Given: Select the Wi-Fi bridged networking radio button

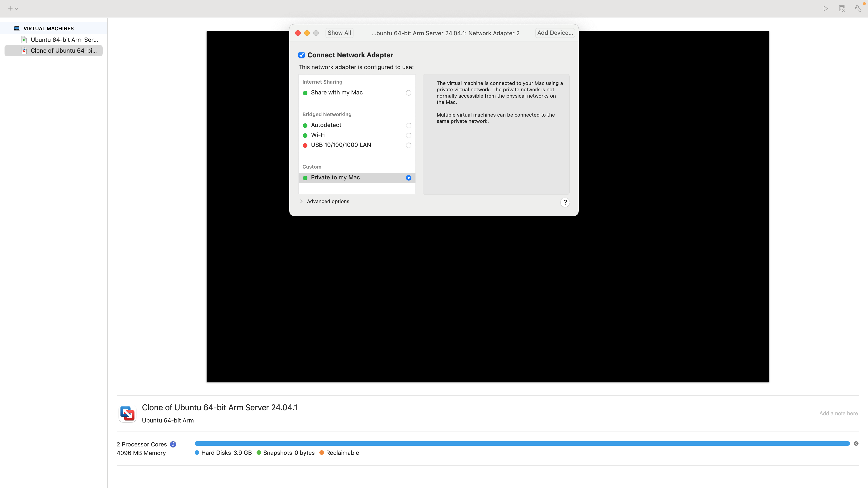Looking at the screenshot, I should click(408, 135).
